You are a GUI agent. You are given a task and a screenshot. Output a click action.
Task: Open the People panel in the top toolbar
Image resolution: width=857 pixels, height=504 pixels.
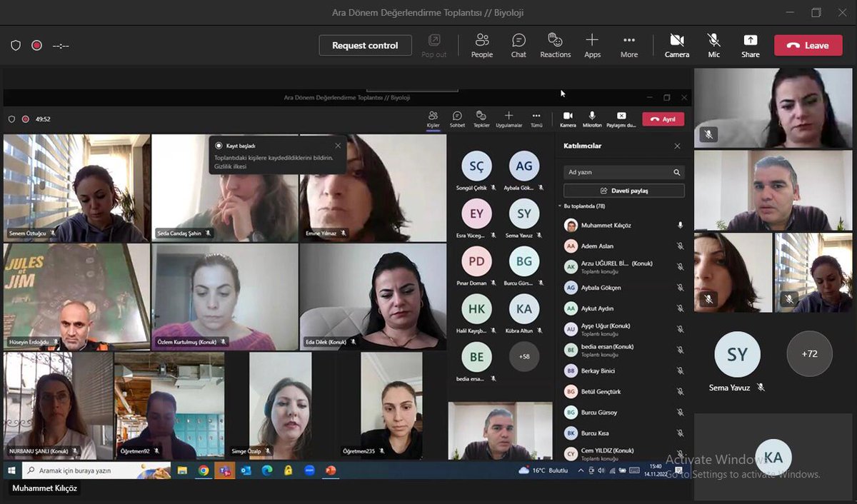coord(482,45)
